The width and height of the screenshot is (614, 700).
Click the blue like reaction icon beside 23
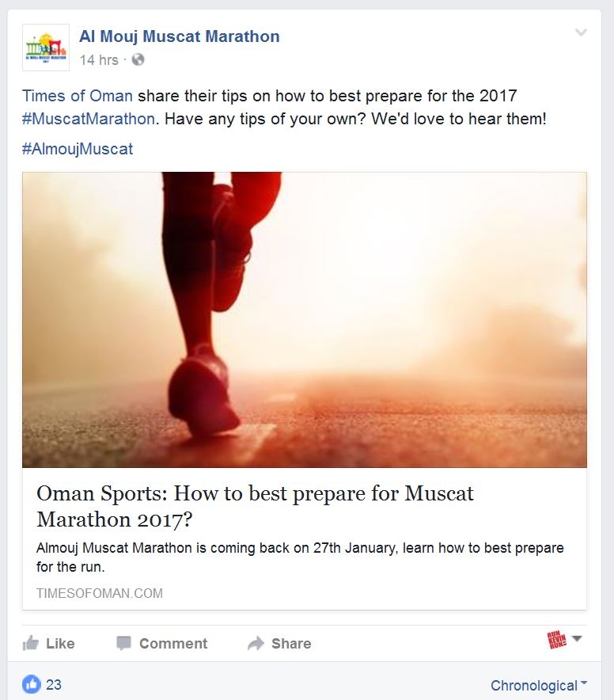[31, 684]
